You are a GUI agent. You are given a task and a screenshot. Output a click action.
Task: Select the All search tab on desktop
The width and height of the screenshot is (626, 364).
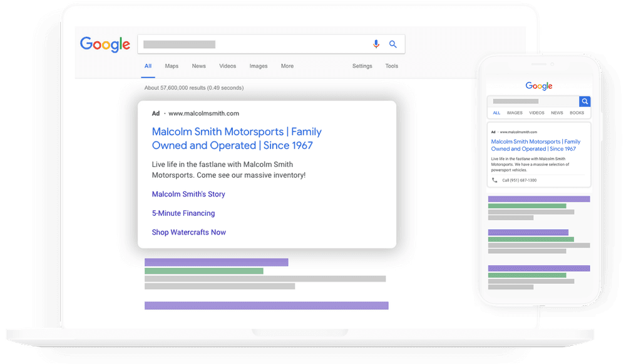coord(148,66)
